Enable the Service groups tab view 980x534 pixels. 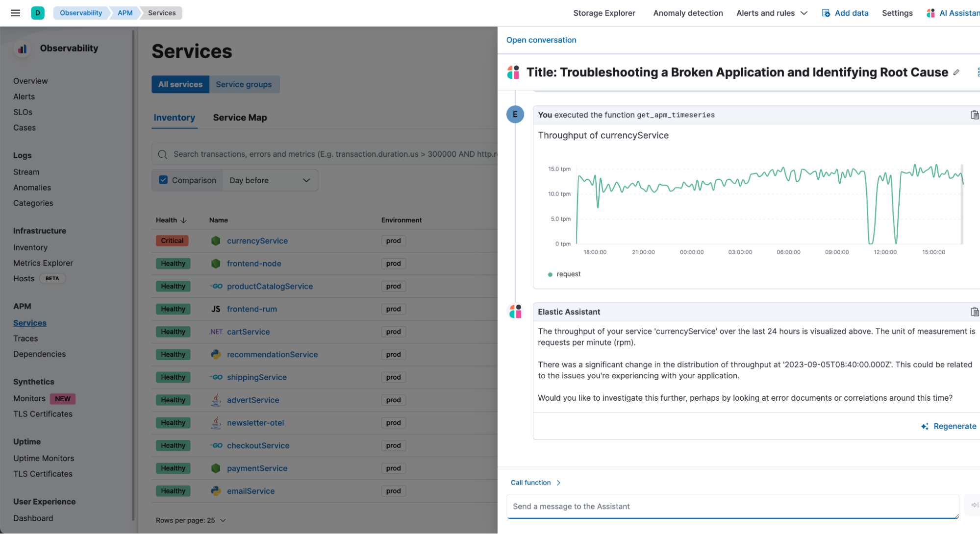[245, 84]
